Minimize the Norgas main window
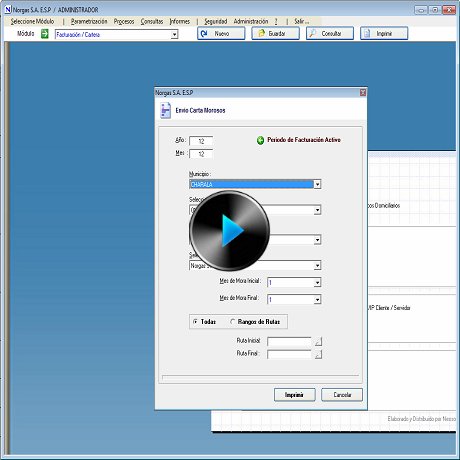460x460 pixels. (421, 10)
